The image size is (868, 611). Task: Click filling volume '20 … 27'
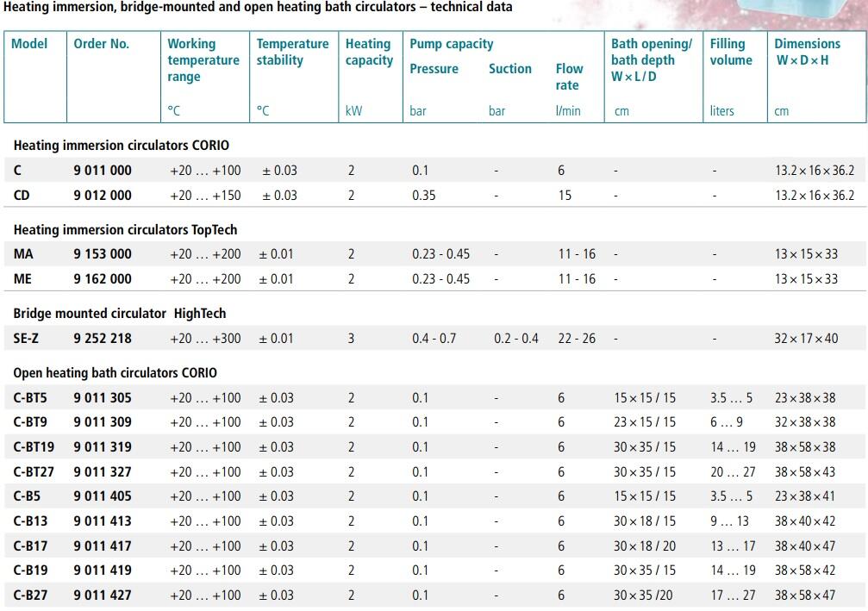[x=733, y=472]
